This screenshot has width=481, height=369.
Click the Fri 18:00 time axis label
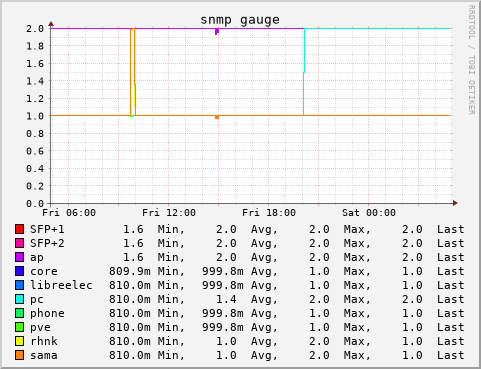pos(269,213)
